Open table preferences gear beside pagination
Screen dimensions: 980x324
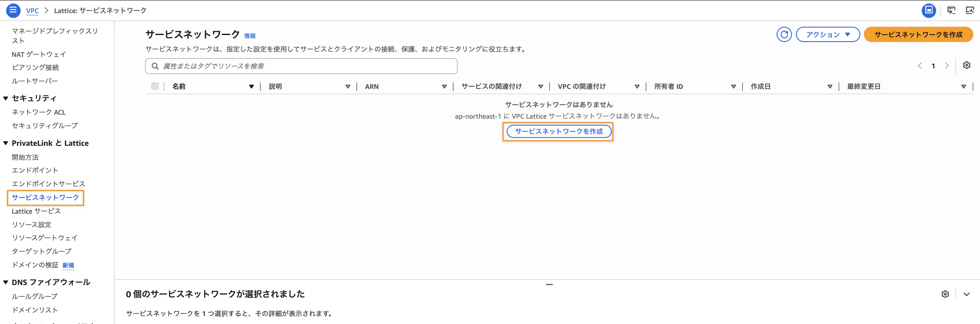(x=967, y=65)
